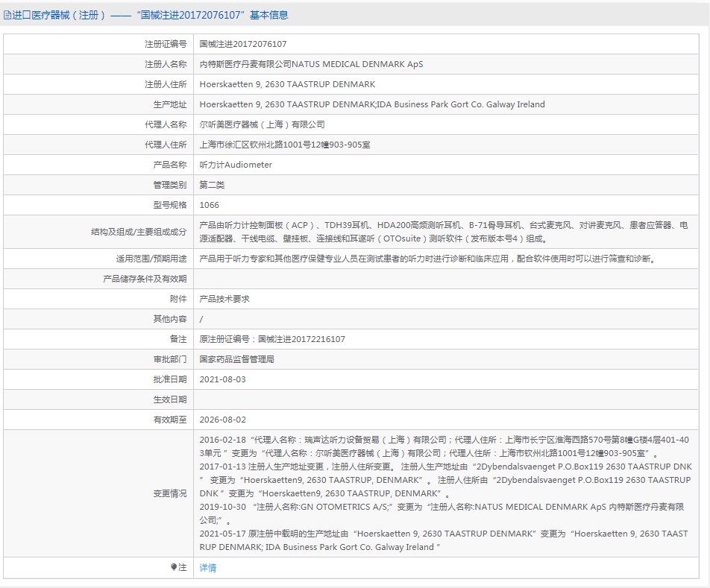Click the 适用范围/预期用途 label
Viewport: 710px width, 588px height.
(151, 259)
